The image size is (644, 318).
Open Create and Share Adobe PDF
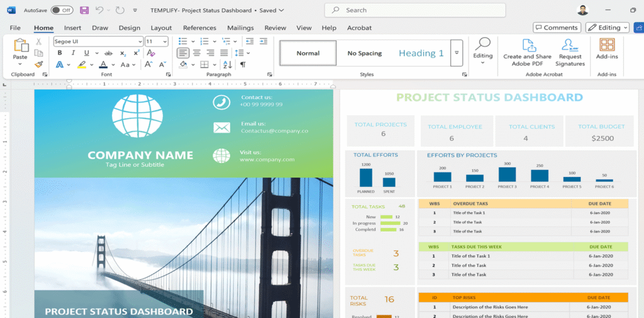(527, 52)
